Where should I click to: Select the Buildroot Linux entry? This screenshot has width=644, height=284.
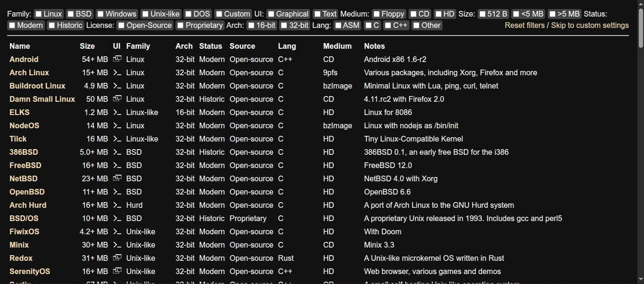(37, 86)
